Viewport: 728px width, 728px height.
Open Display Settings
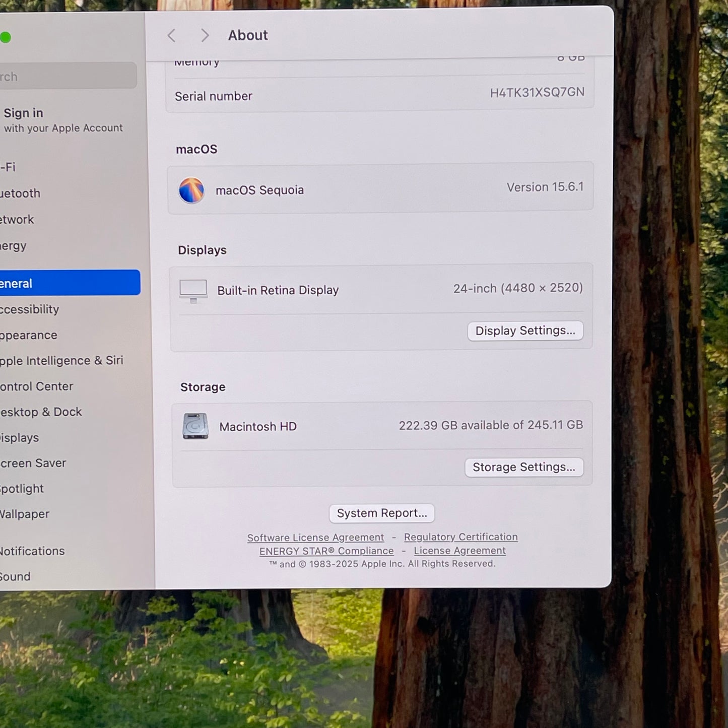(x=525, y=331)
